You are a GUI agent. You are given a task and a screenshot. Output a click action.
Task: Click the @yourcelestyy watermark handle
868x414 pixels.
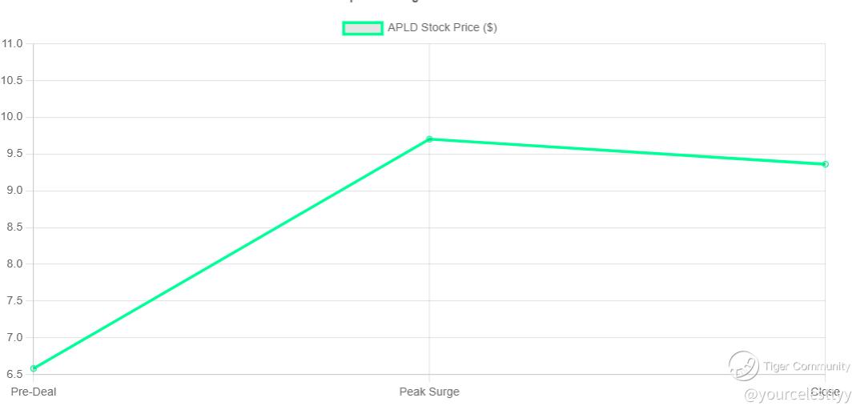click(797, 395)
